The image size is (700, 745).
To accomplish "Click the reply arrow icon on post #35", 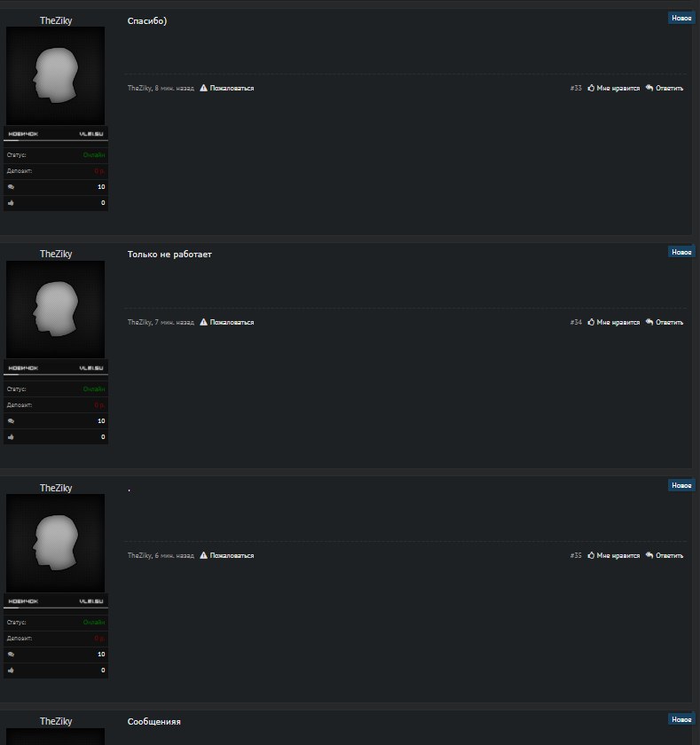I will point(649,555).
